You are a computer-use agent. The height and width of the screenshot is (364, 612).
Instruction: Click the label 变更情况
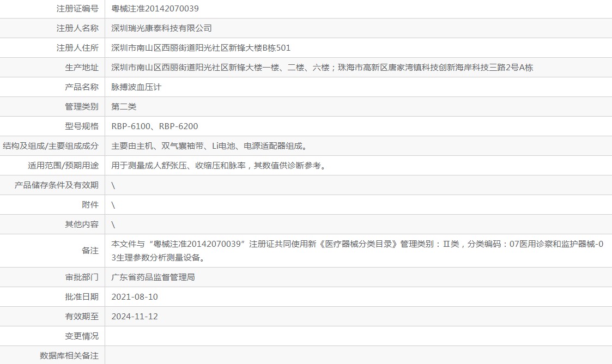click(x=82, y=336)
